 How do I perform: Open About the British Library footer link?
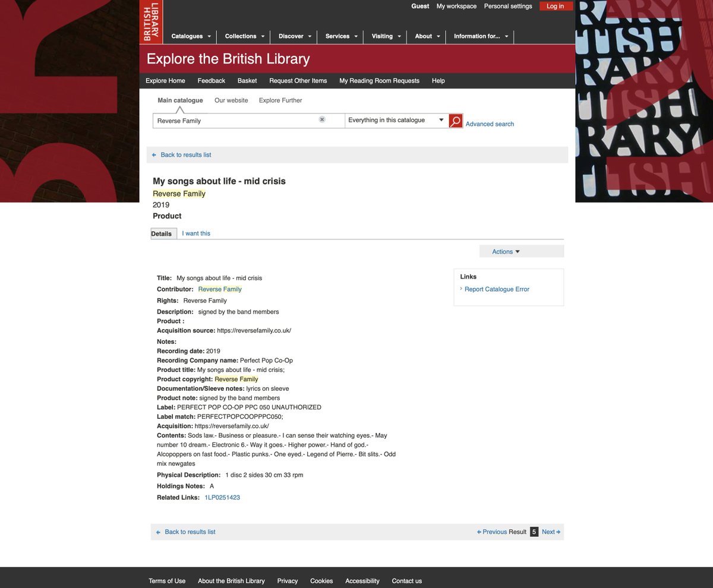point(231,581)
